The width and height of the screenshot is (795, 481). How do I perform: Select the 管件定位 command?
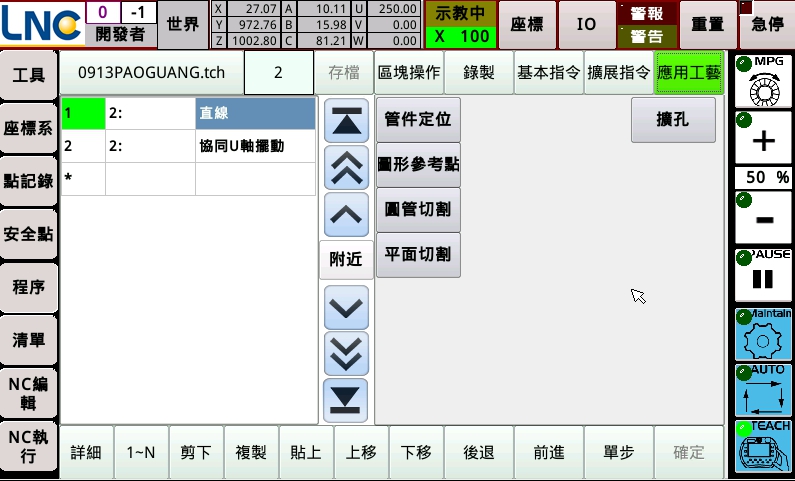pyautogui.click(x=418, y=120)
